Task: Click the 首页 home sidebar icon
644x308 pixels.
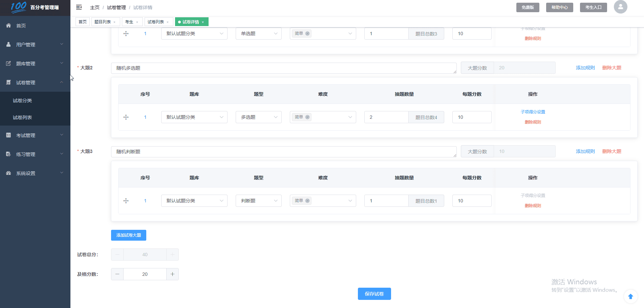Action: coord(8,26)
